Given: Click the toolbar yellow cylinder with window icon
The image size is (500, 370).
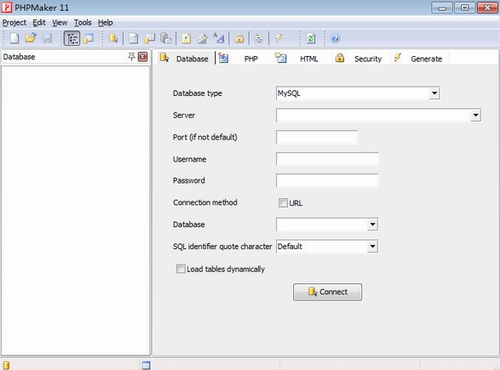Looking at the screenshot, I should coord(149,38).
